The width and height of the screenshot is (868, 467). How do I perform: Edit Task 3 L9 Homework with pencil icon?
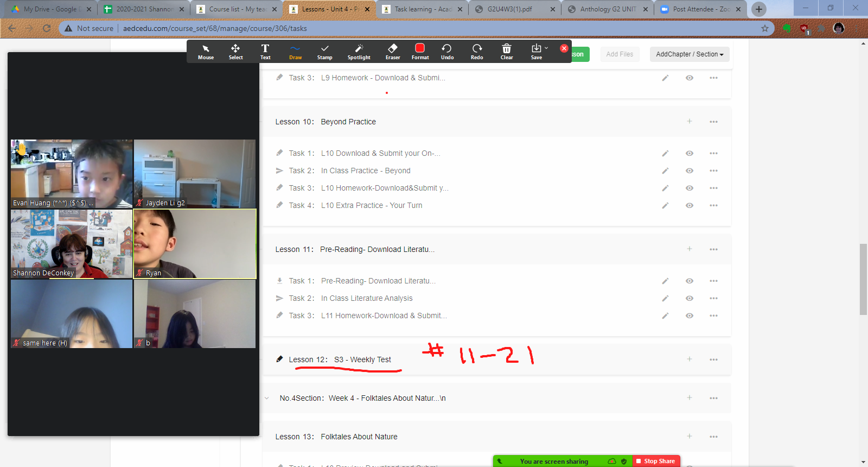[665, 78]
